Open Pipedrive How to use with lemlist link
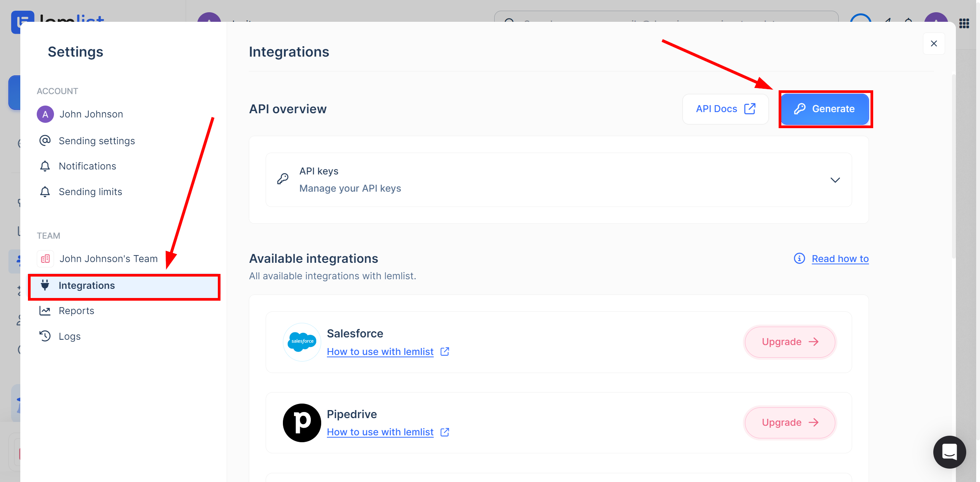This screenshot has width=980, height=482. (380, 432)
